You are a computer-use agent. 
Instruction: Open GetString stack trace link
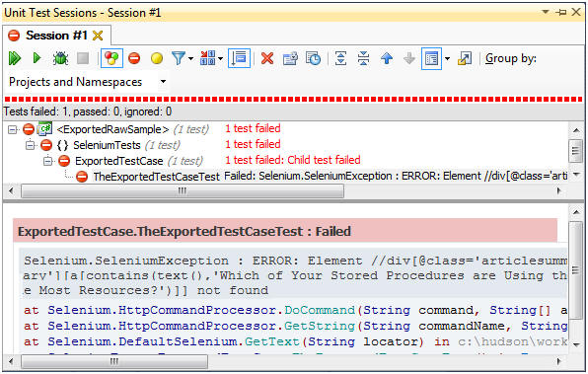pyautogui.click(x=319, y=326)
